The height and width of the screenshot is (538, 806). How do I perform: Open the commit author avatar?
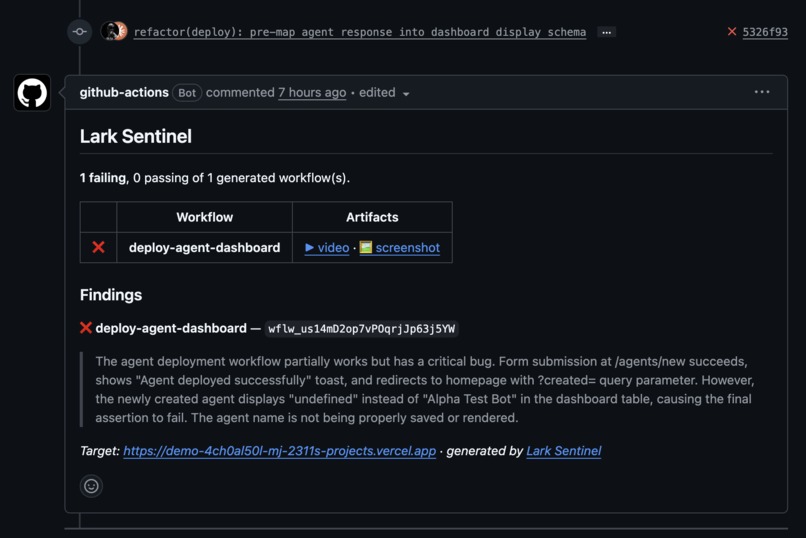point(114,31)
